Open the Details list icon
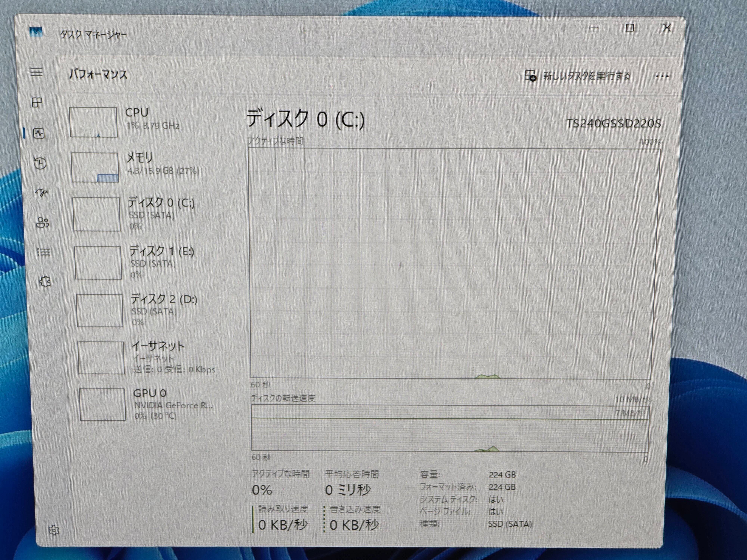 44,252
